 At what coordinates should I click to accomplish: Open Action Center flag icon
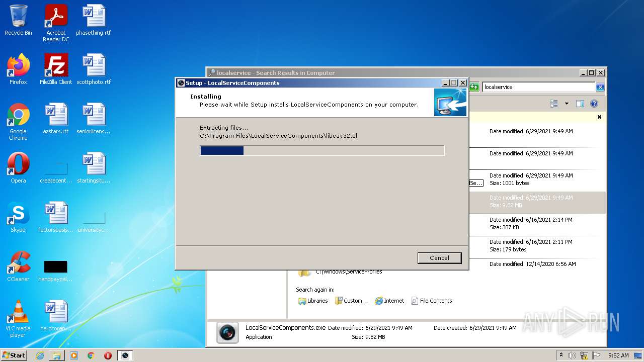pyautogui.click(x=596, y=355)
